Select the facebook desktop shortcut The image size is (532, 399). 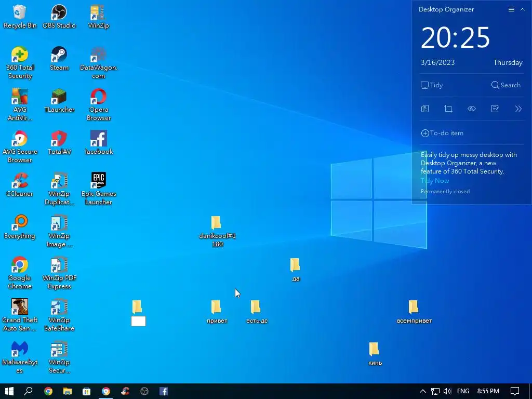98,143
